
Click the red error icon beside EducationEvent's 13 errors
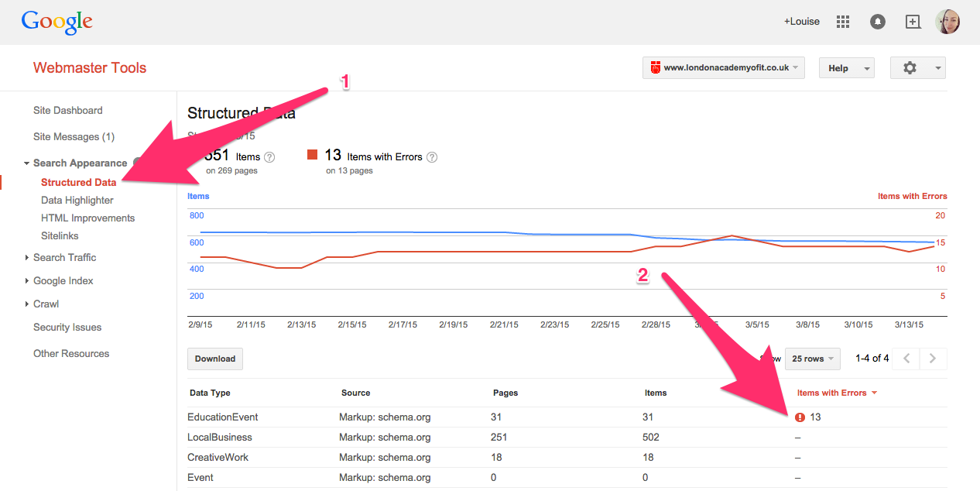coord(800,417)
